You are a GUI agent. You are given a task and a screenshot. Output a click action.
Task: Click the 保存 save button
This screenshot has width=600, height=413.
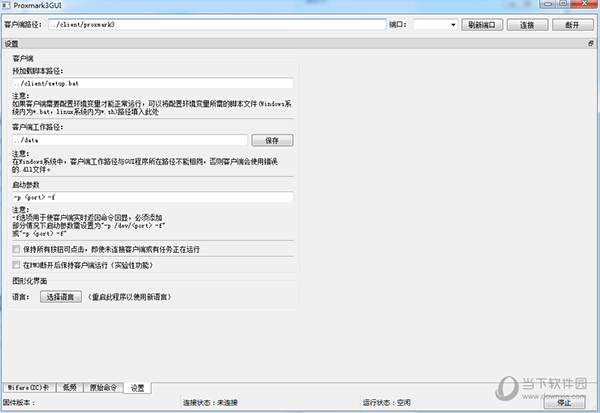(272, 140)
